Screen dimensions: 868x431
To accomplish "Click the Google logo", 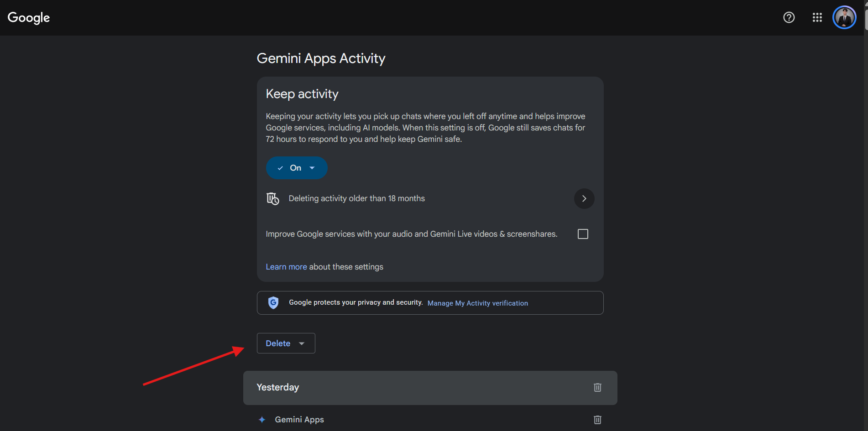I will (29, 17).
